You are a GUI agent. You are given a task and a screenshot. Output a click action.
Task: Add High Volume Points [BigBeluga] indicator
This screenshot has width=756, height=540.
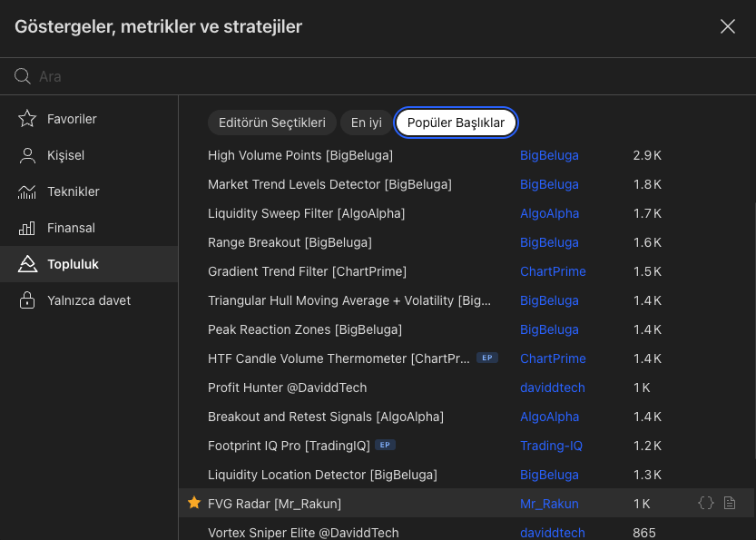tap(299, 155)
